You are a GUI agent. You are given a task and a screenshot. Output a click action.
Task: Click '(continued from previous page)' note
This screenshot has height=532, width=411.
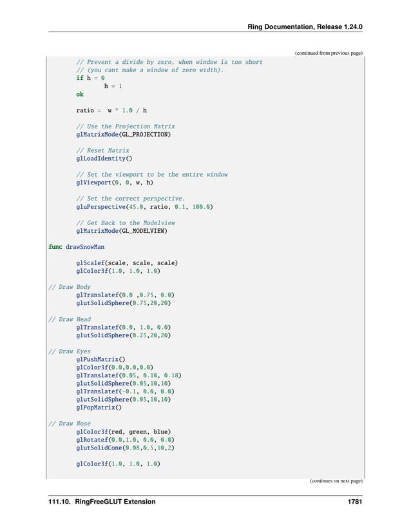coord(329,53)
